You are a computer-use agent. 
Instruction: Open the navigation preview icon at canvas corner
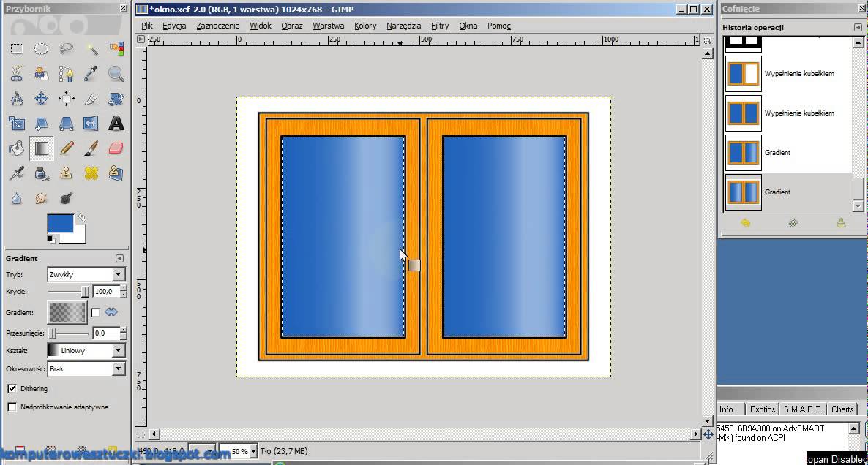pos(708,434)
